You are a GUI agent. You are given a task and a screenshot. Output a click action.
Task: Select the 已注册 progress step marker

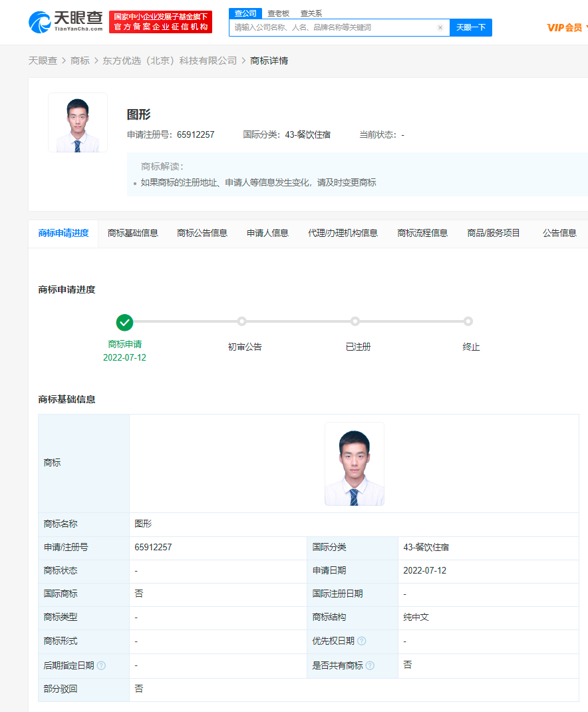(355, 321)
